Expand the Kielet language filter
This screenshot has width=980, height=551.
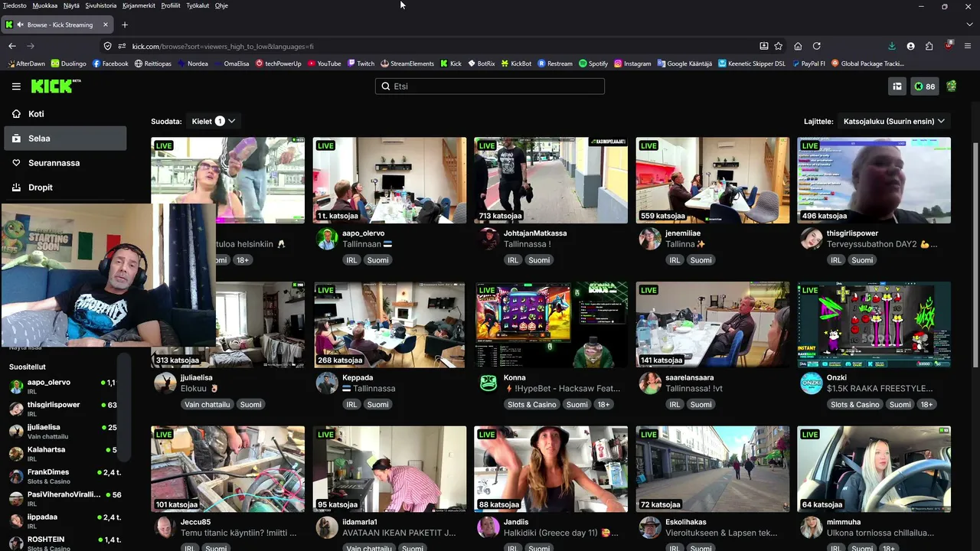213,121
